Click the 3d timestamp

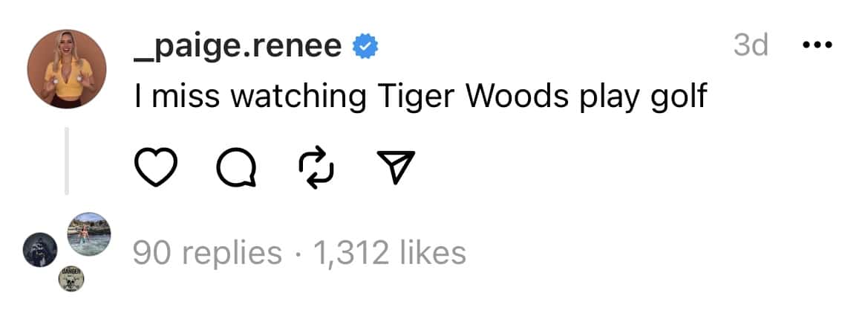750,46
